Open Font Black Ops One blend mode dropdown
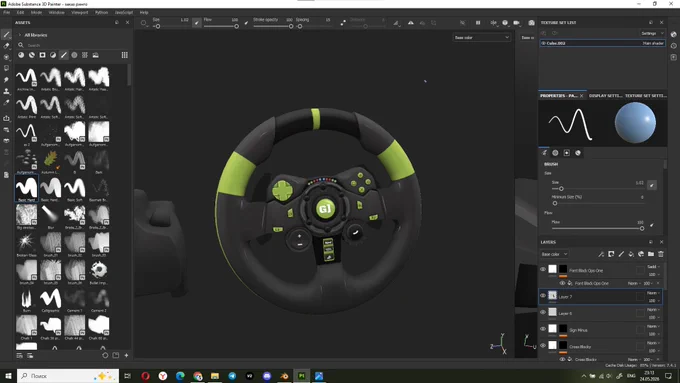 point(654,267)
